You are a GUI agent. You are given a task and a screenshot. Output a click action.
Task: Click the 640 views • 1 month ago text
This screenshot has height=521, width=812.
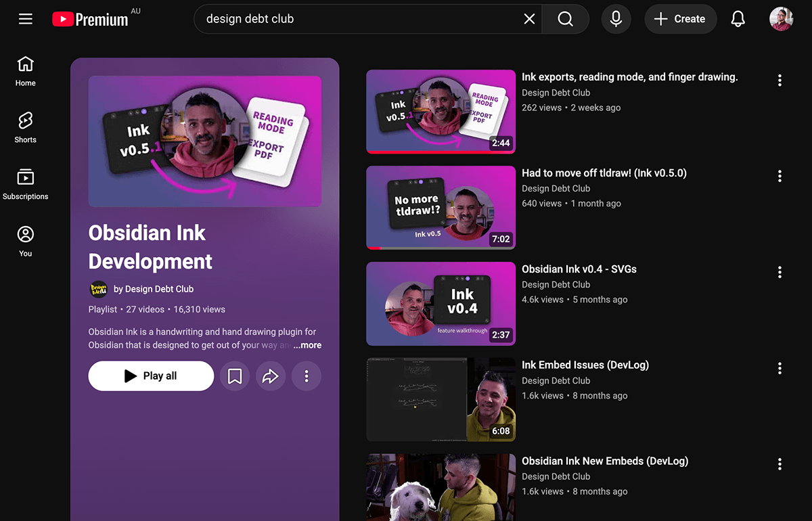click(x=571, y=204)
